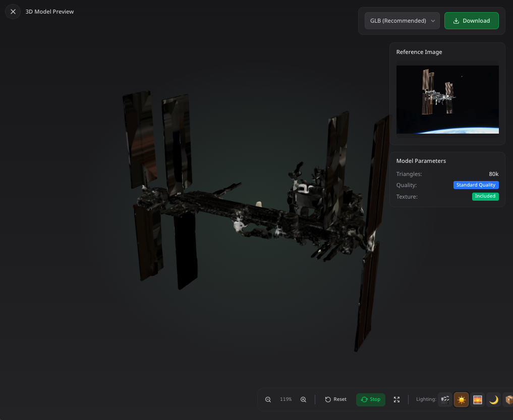
Task: Pick the box lighting preset
Action: [x=508, y=400]
